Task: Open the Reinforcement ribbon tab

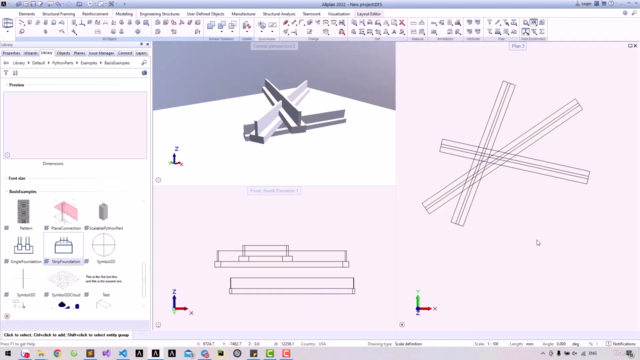Action: pyautogui.click(x=95, y=14)
